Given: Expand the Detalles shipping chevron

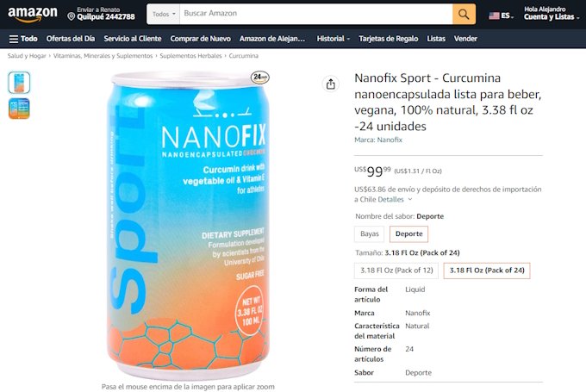Looking at the screenshot, I should tap(410, 199).
